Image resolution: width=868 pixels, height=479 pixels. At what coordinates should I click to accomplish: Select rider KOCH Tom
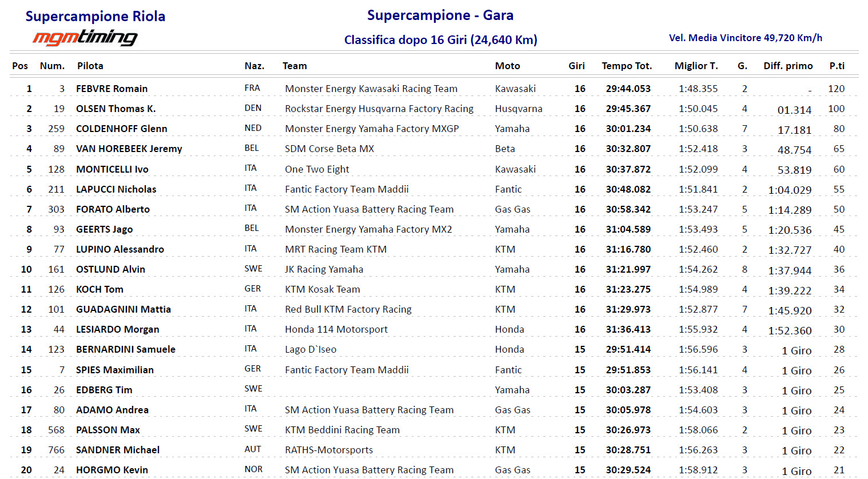point(100,289)
